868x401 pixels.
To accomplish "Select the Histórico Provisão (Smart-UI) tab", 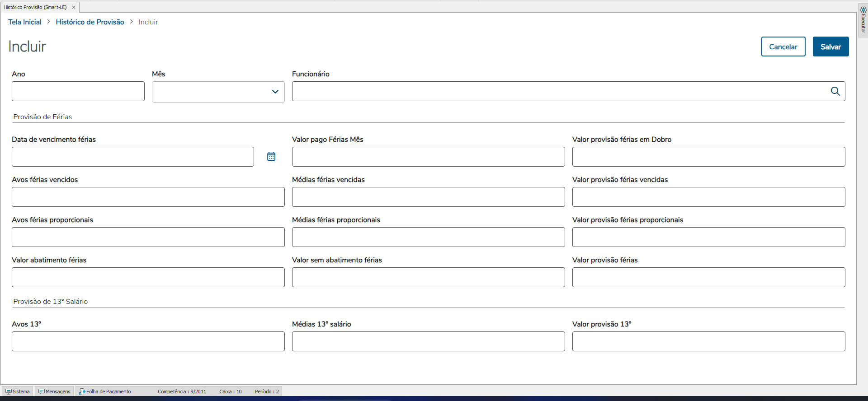I will (35, 7).
